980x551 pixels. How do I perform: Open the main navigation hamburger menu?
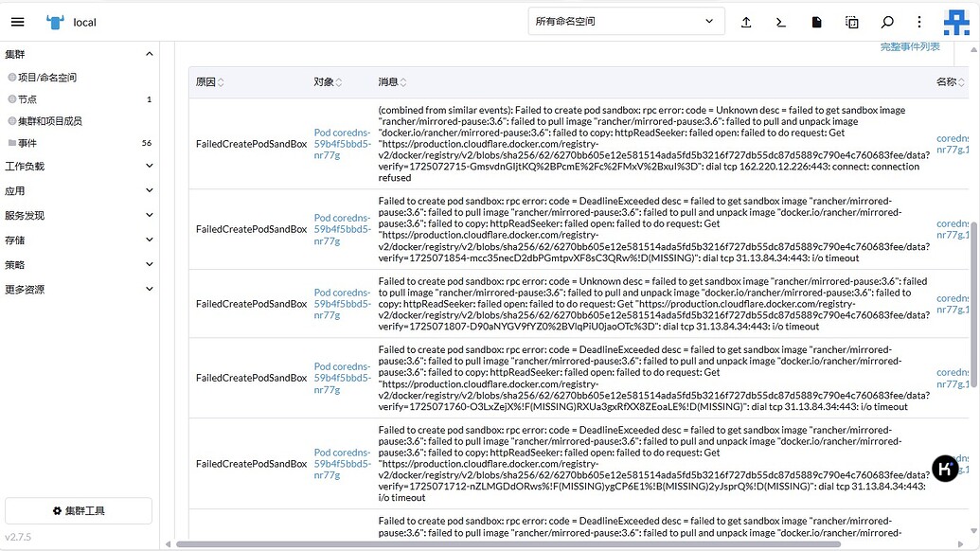tap(17, 21)
